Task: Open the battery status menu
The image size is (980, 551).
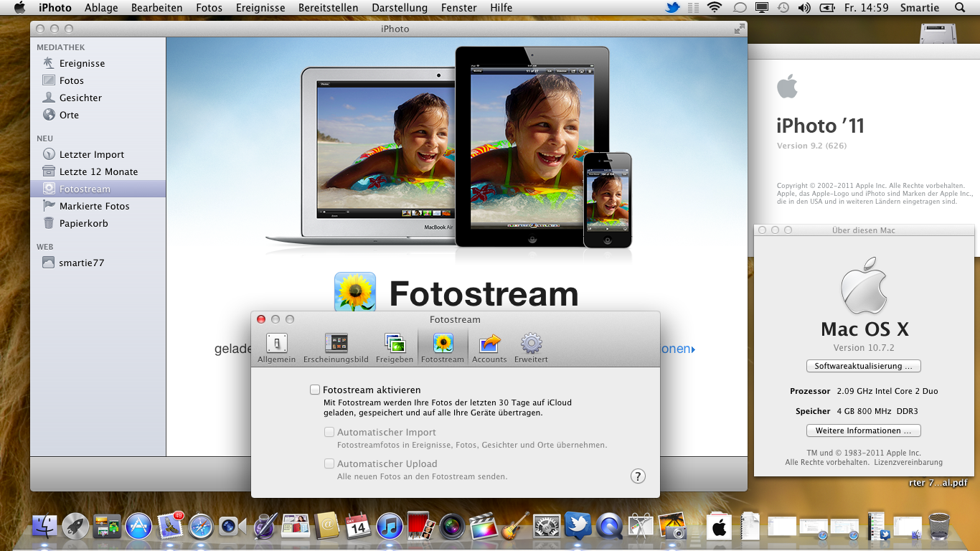Action: [827, 8]
